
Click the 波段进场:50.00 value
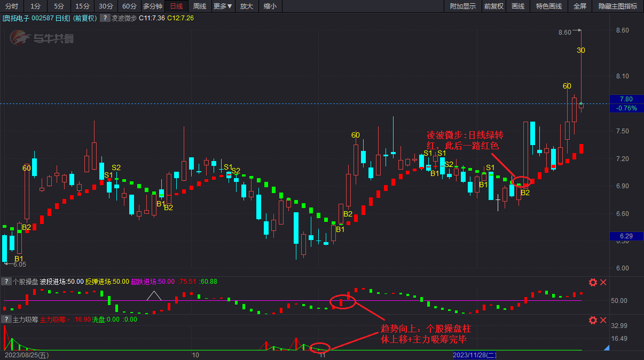tap(61, 282)
